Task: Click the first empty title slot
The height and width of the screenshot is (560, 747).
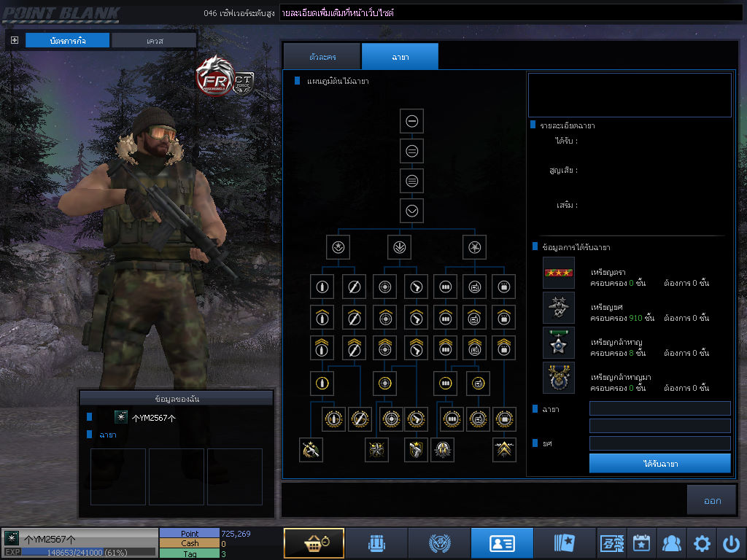Action: [118, 477]
